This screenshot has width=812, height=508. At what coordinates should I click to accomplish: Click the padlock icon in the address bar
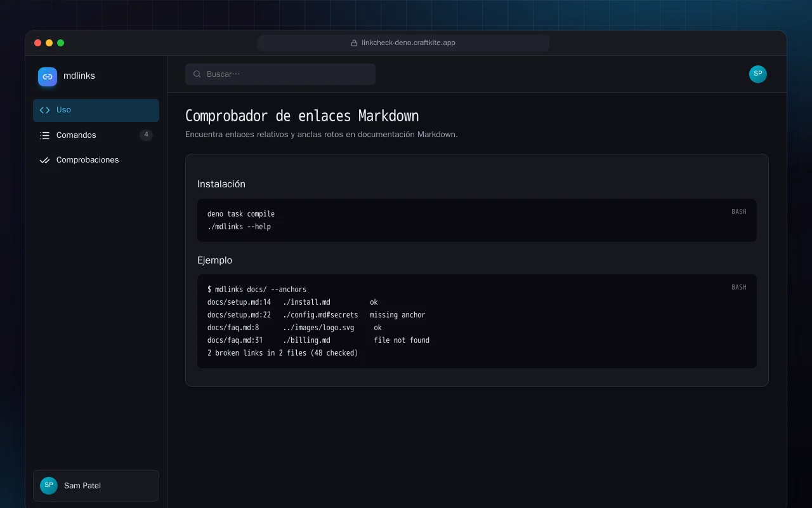[x=355, y=43]
